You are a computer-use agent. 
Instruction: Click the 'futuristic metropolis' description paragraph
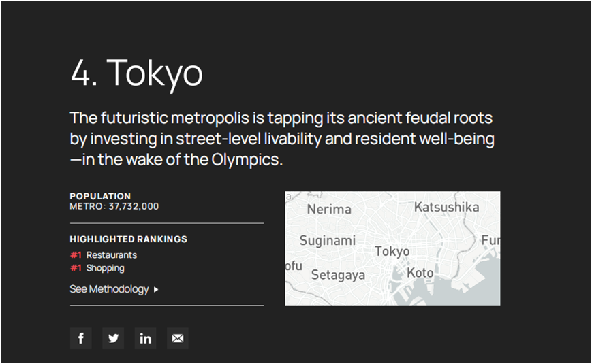click(x=282, y=139)
